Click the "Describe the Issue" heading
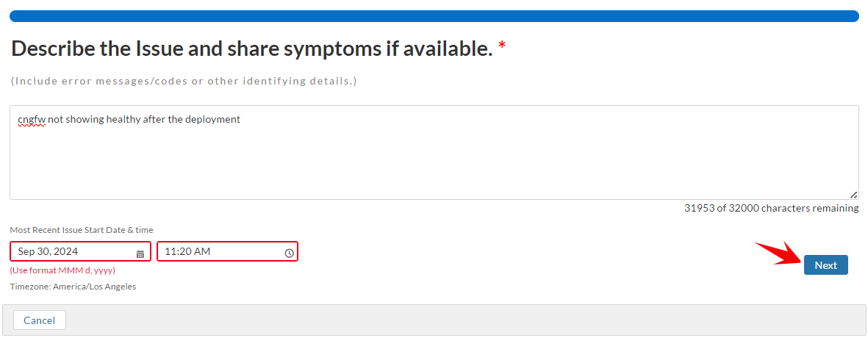This screenshot has height=349, width=868. coord(251,49)
